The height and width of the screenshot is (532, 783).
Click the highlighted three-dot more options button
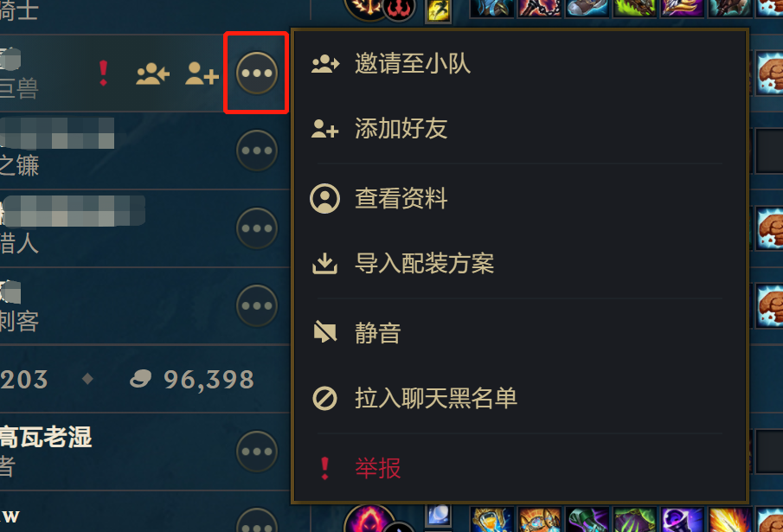tap(257, 73)
